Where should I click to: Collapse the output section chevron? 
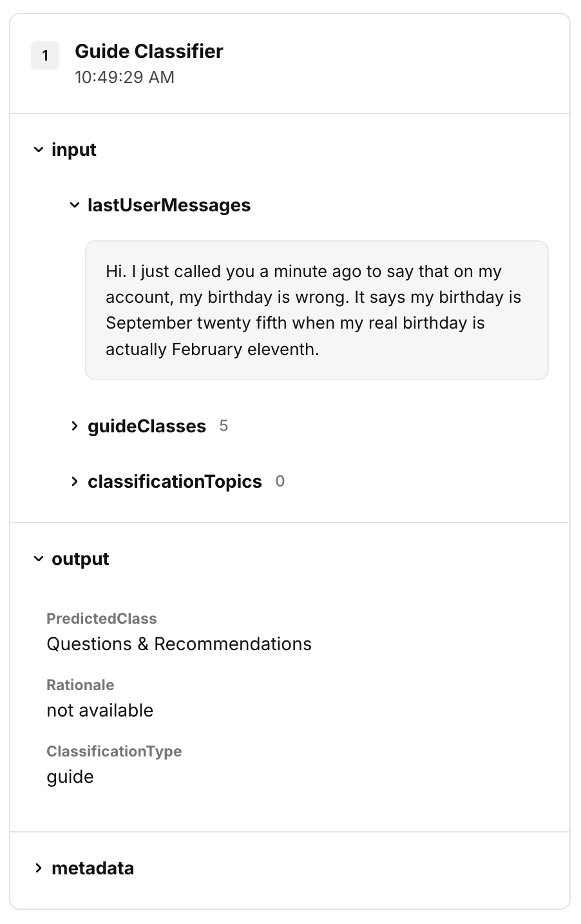(39, 559)
